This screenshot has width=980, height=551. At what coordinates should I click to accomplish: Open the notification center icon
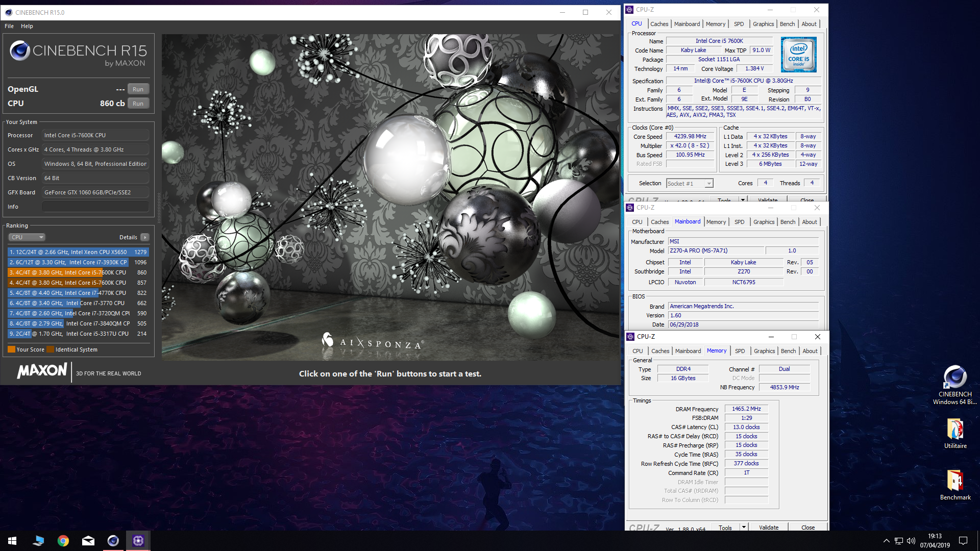pos(963,541)
